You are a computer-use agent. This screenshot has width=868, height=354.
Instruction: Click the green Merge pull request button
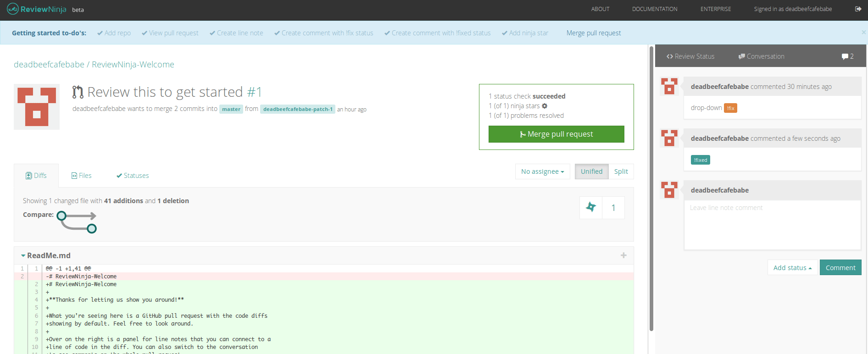(556, 134)
